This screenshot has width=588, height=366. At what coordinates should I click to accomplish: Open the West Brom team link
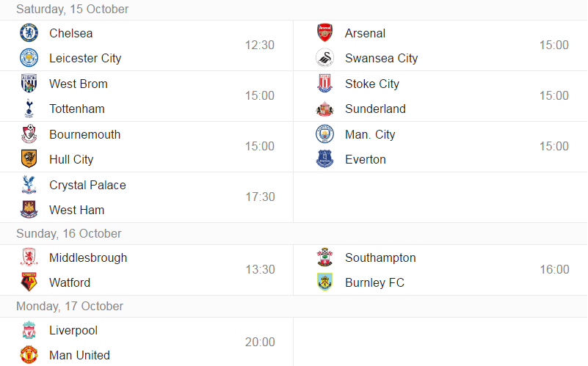[x=79, y=84]
